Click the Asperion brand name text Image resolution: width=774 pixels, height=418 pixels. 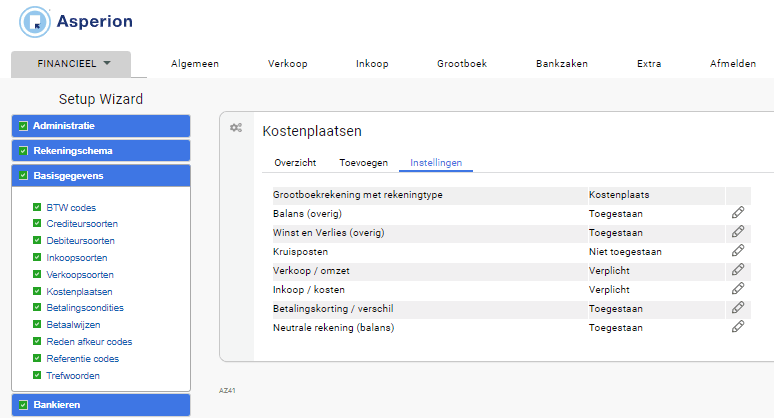tap(94, 21)
